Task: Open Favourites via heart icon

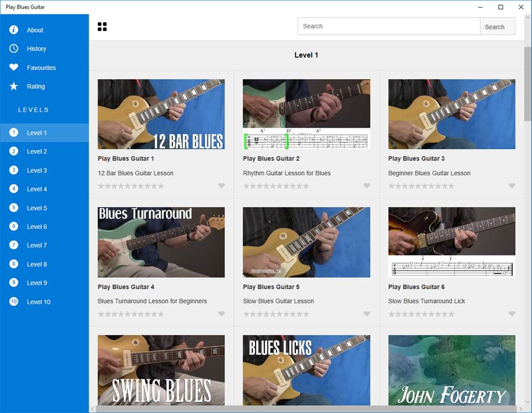Action: (x=14, y=67)
